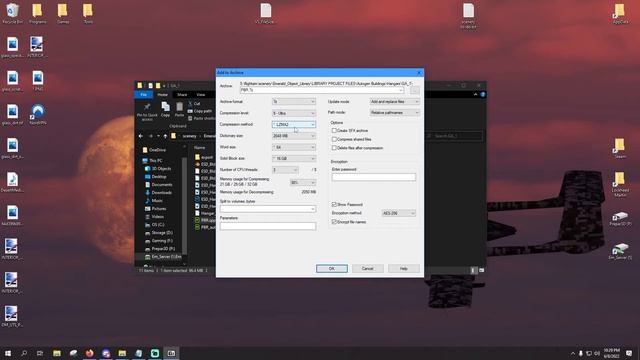640x360 pixels.
Task: Go back in File Explorer navigation
Action: click(x=141, y=136)
